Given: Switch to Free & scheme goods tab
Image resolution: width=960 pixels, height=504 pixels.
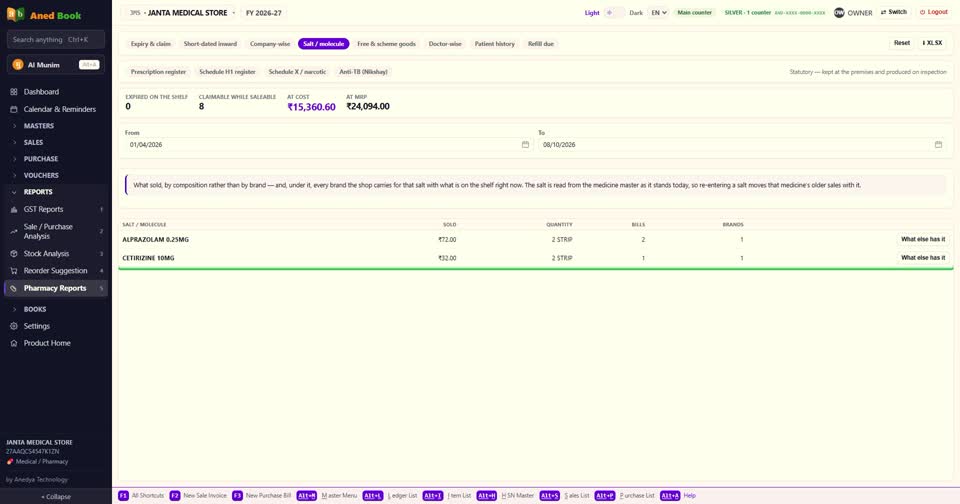Looking at the screenshot, I should tap(386, 44).
